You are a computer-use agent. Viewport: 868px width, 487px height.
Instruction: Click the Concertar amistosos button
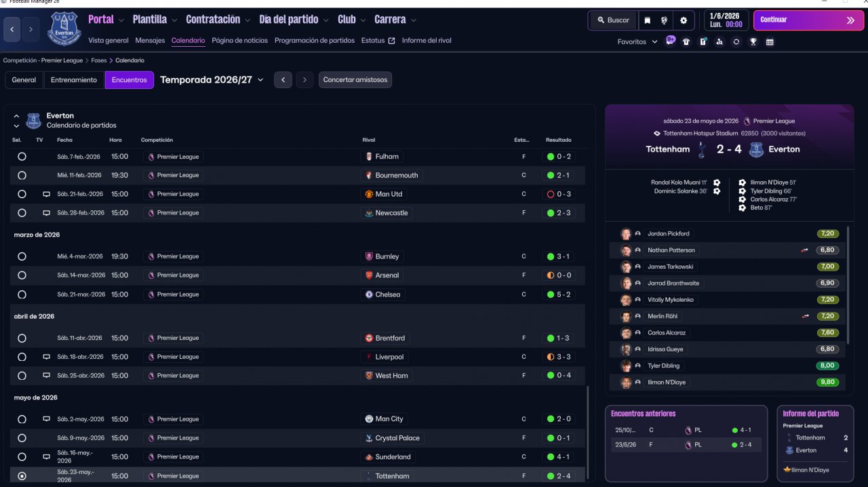click(355, 80)
